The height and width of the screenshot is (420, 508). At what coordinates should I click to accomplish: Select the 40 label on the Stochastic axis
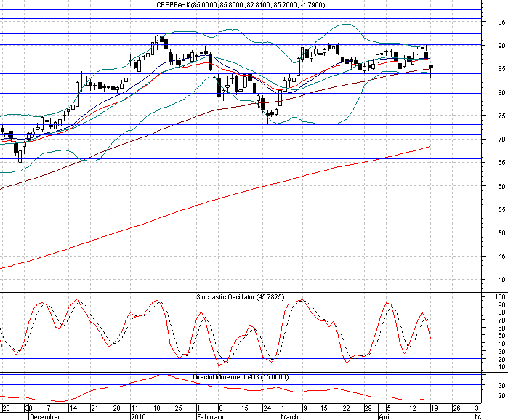point(501,343)
